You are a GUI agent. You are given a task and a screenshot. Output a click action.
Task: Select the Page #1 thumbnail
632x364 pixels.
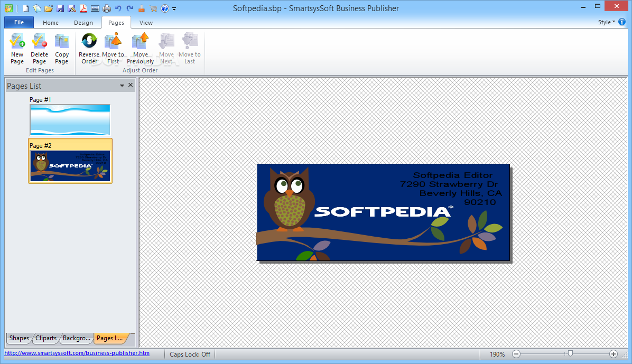click(x=70, y=120)
